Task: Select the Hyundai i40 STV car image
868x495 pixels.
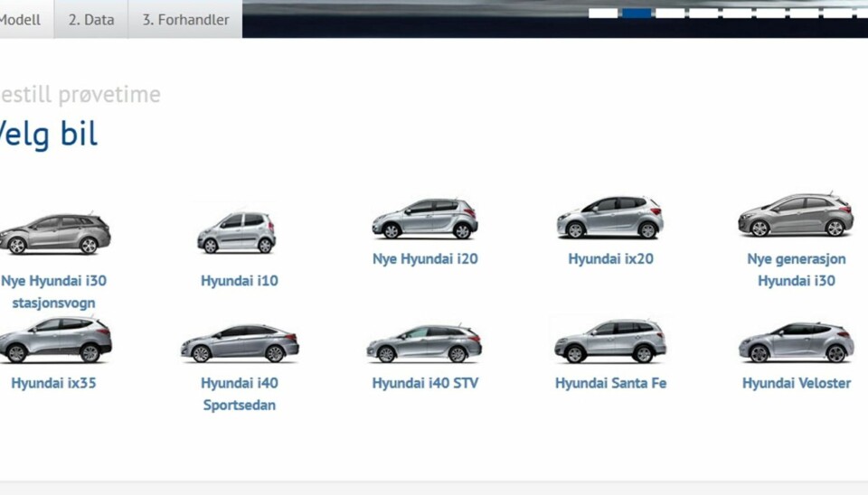Action: (424, 343)
